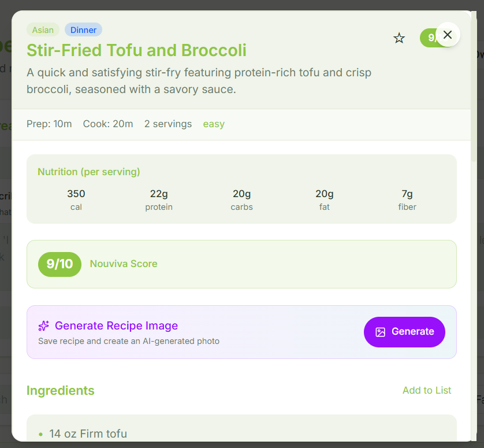Screen dimensions: 484x448
Task: Click the bullet next to 14 oz Firm tofu
Action: click(x=40, y=433)
